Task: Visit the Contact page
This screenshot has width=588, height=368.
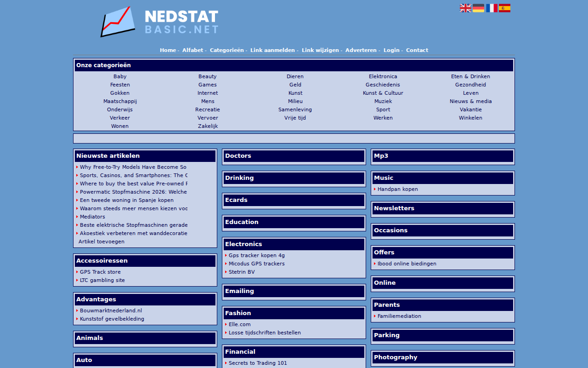Action: [x=417, y=50]
